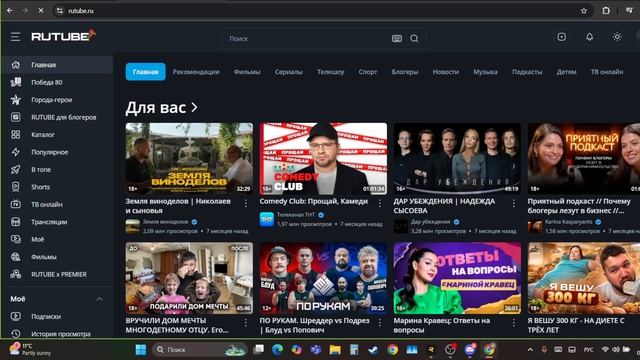Screen dimensions: 640x360
Task: Click the upload video plus icon
Action: 562,37
